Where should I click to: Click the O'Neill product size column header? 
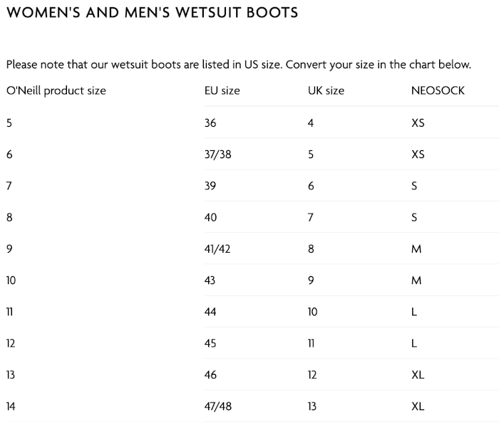56,90
